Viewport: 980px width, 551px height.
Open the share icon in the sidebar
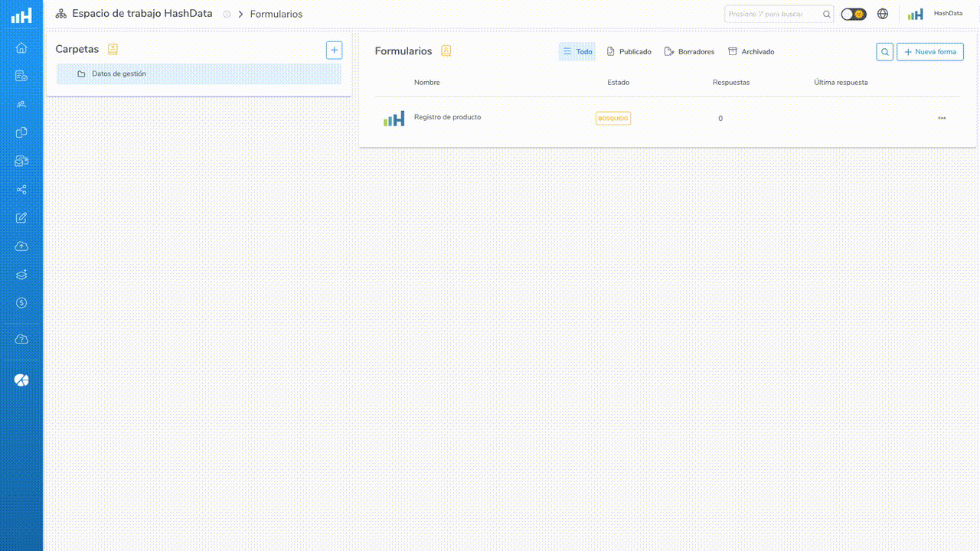[x=21, y=190]
